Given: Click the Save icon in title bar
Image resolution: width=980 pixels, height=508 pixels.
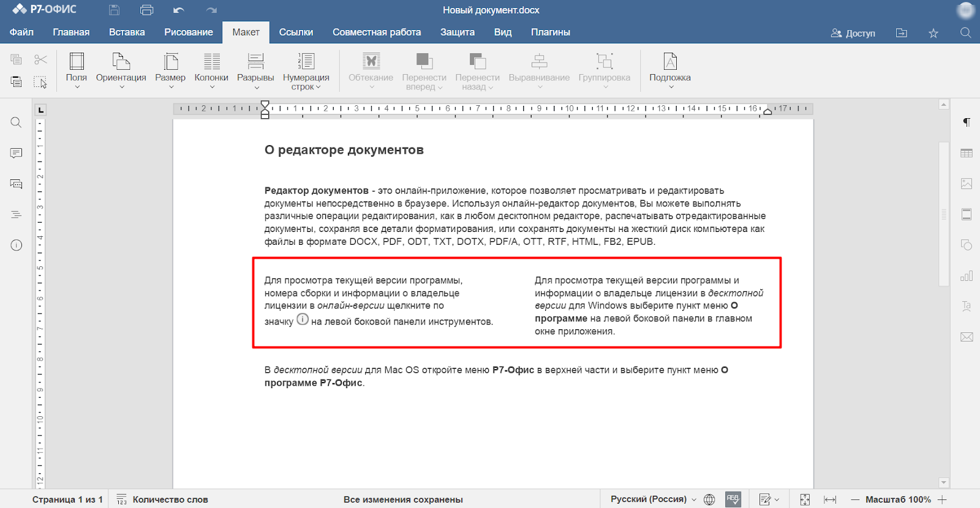Looking at the screenshot, I should click(x=114, y=10).
